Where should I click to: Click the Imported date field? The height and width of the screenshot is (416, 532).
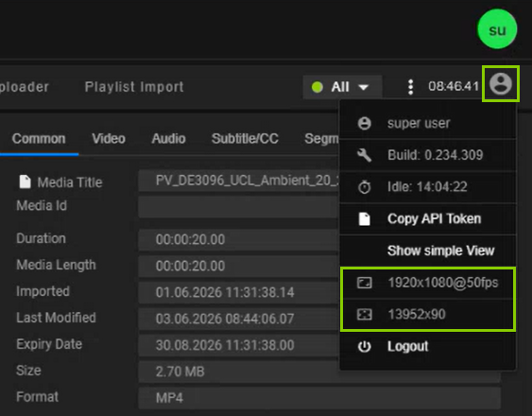[239, 292]
